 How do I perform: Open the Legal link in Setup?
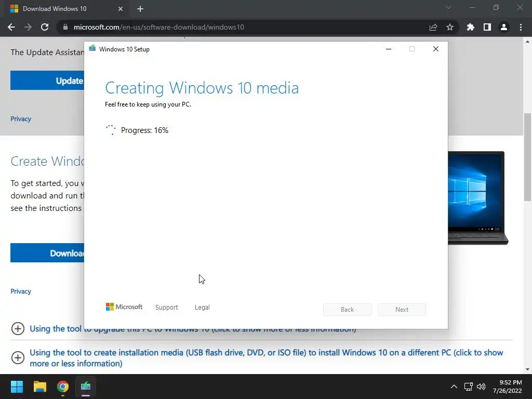point(202,307)
